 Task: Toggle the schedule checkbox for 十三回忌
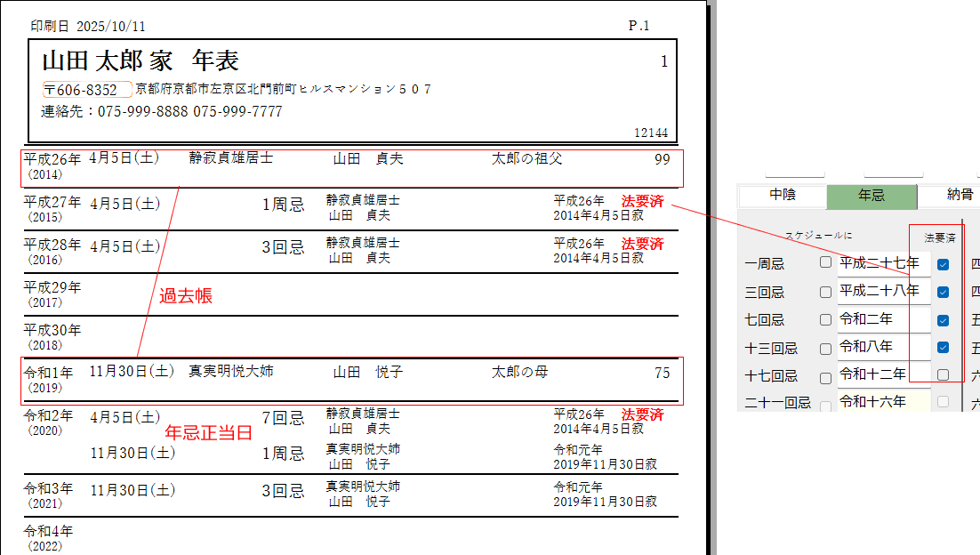coord(825,348)
